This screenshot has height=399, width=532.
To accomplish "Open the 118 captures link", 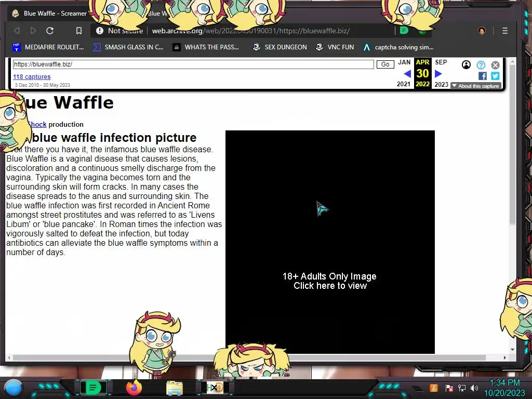I will click(32, 77).
